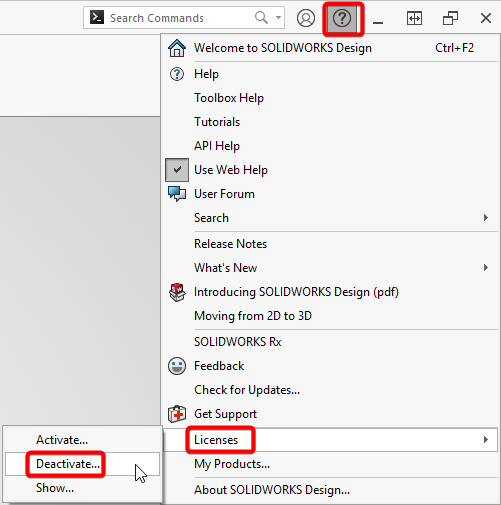The height and width of the screenshot is (505, 501).
Task: Choose Deactivate... in the Licenses submenu
Action: tap(68, 464)
